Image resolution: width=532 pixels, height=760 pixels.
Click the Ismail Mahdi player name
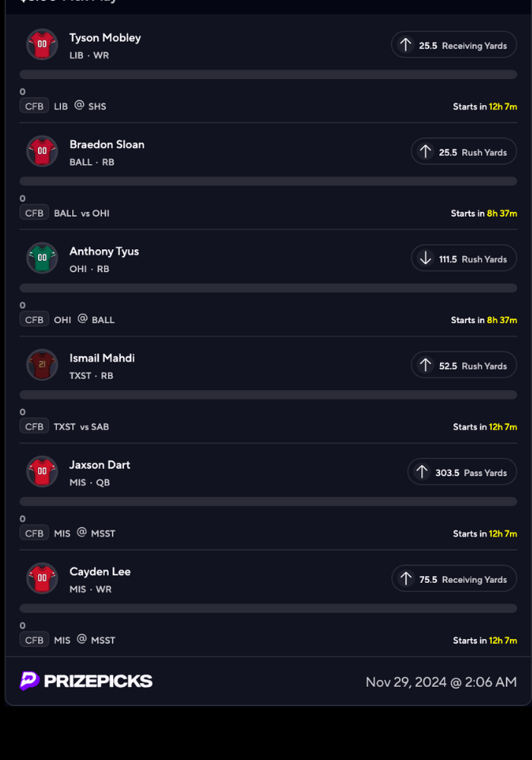102,358
